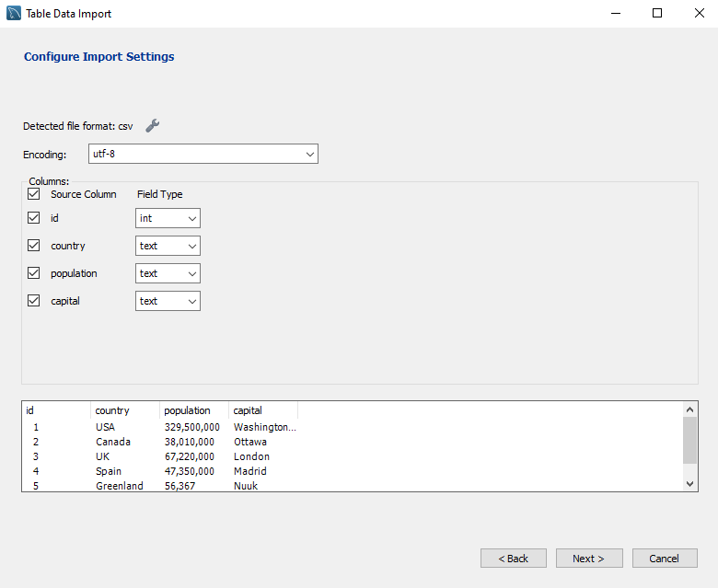Click the 329,500,000 population value

(x=192, y=427)
